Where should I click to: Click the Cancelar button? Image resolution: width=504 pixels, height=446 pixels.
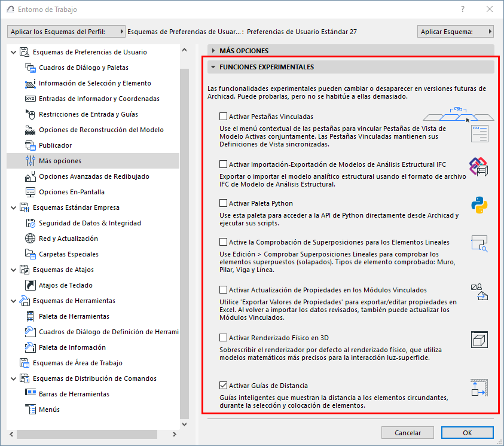pos(408,432)
